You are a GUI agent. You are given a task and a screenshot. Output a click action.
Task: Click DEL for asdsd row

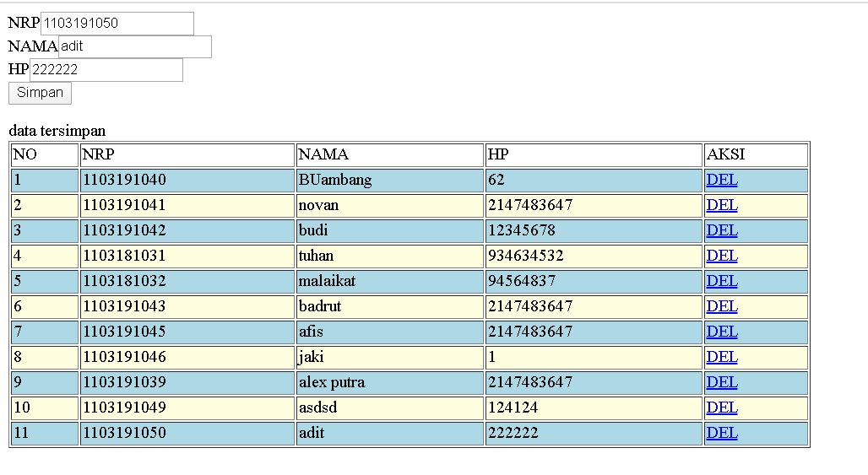coord(722,408)
